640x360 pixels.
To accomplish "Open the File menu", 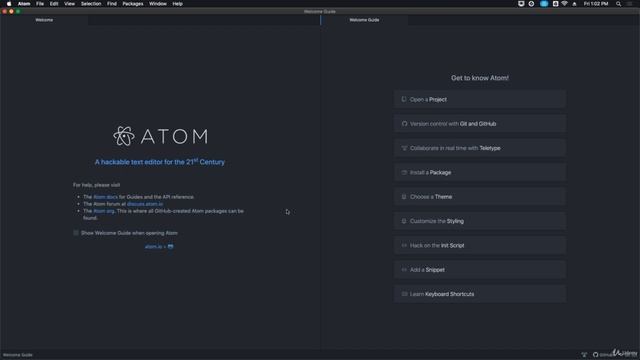I will tap(40, 4).
